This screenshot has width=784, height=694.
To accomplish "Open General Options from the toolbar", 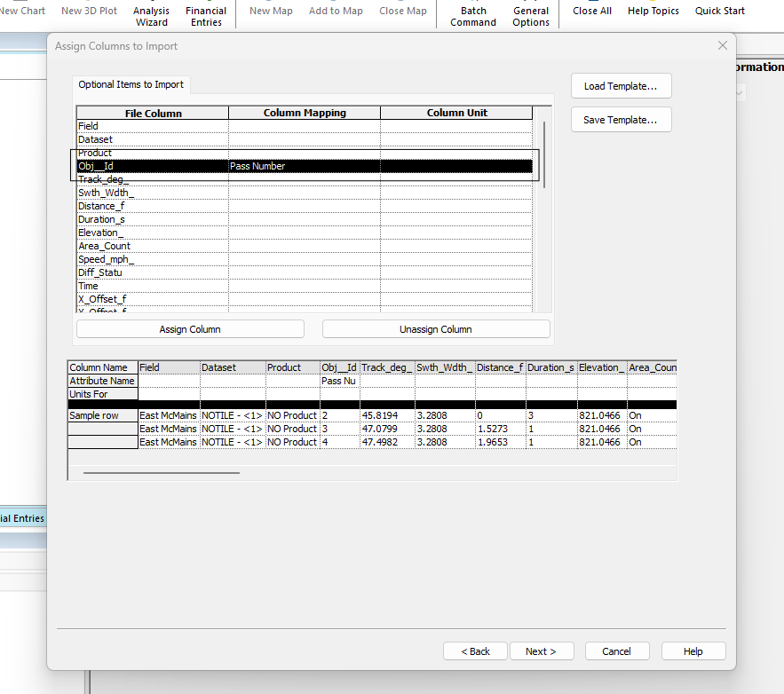I will (x=531, y=17).
